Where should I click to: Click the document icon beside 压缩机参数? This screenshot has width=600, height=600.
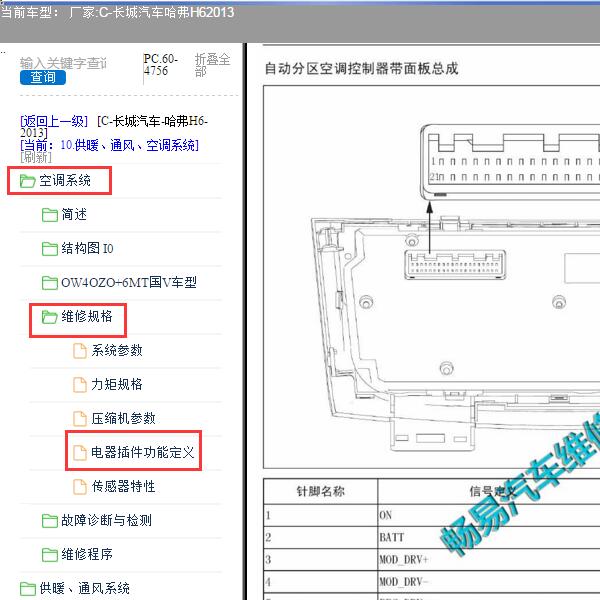80,419
